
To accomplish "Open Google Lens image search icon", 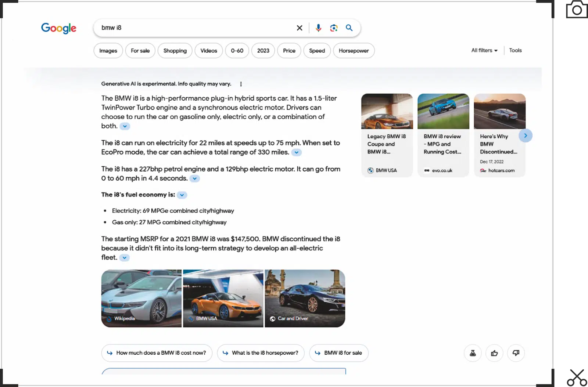I will point(334,28).
